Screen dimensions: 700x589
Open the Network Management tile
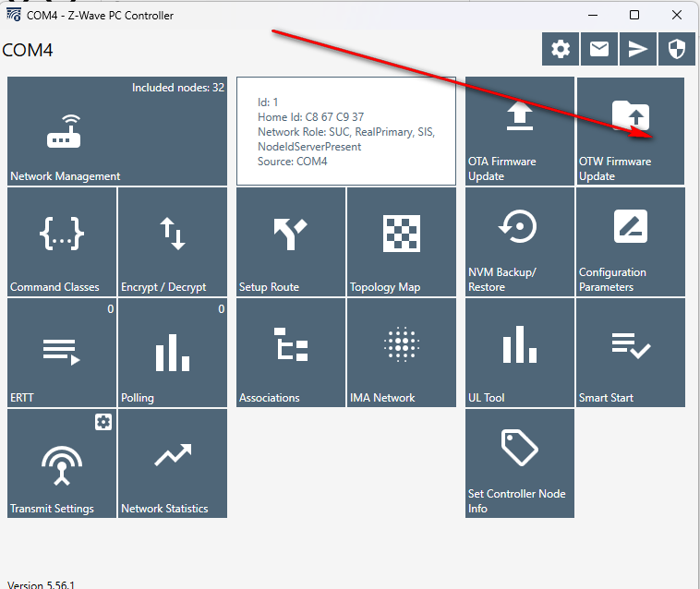point(116,131)
